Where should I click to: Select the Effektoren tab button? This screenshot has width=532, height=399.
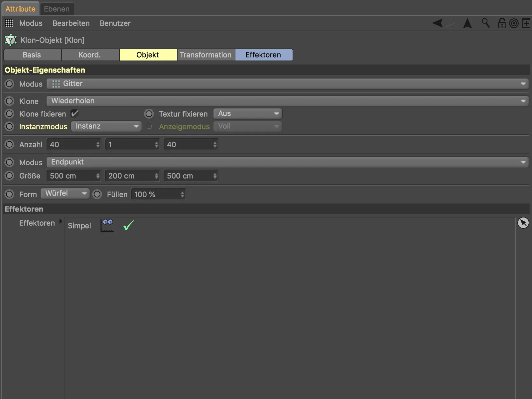click(x=264, y=55)
